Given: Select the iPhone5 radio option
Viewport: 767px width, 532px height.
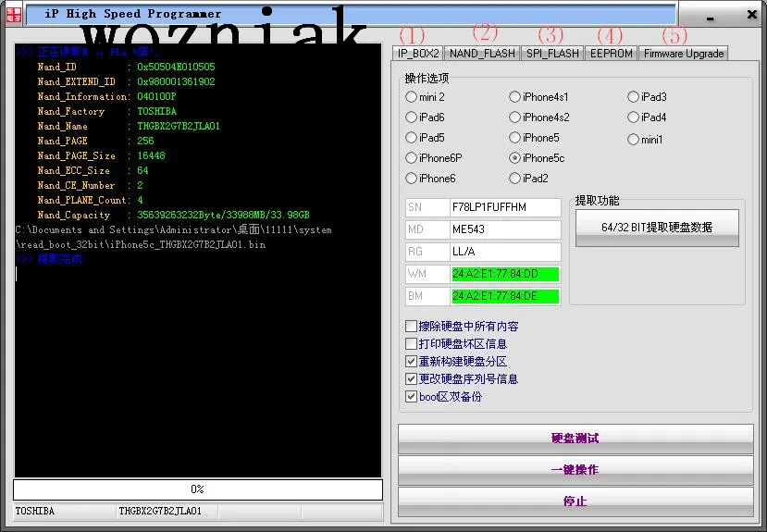Looking at the screenshot, I should 534,138.
